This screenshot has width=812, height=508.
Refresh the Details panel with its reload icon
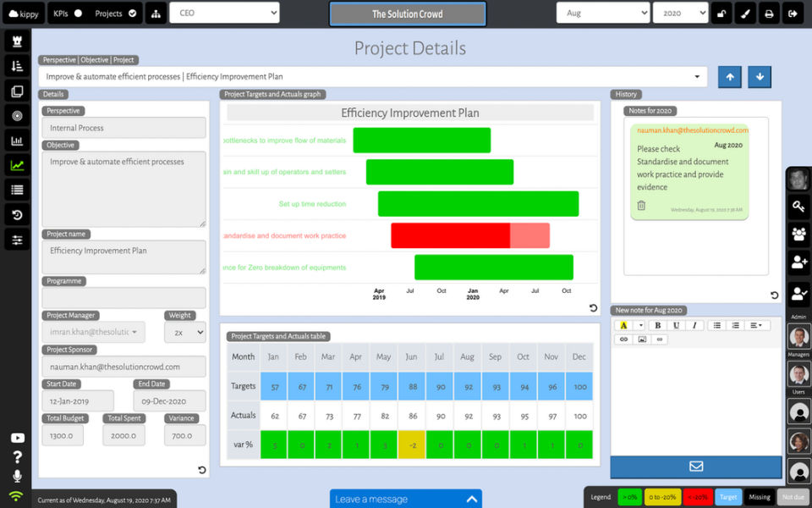pos(202,470)
